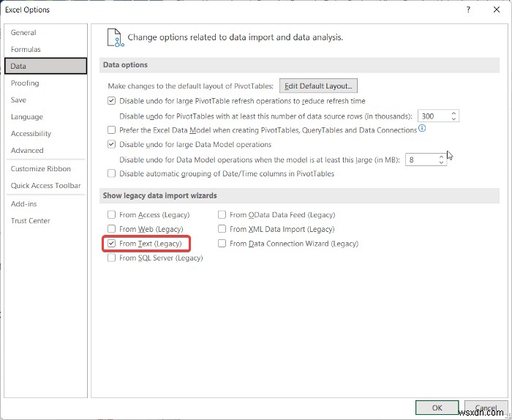Click the info icon beside Data Model option
The width and height of the screenshot is (512, 420).
[x=422, y=128]
